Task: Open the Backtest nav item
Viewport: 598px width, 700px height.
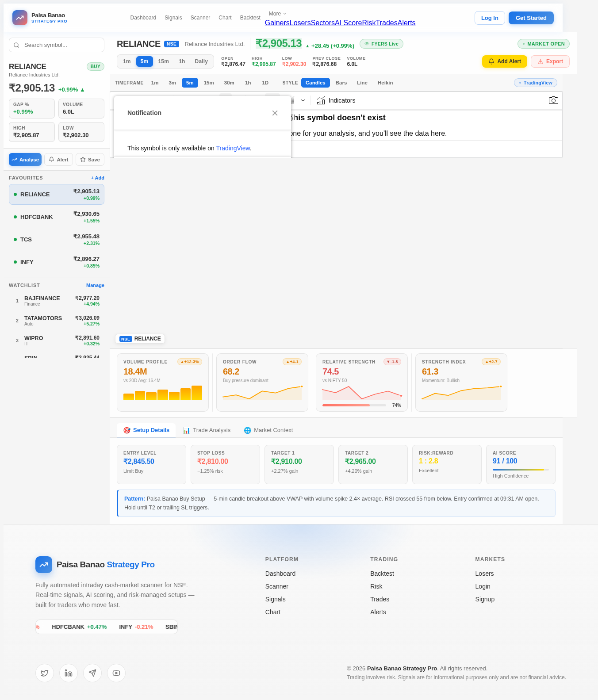Action: click(250, 18)
